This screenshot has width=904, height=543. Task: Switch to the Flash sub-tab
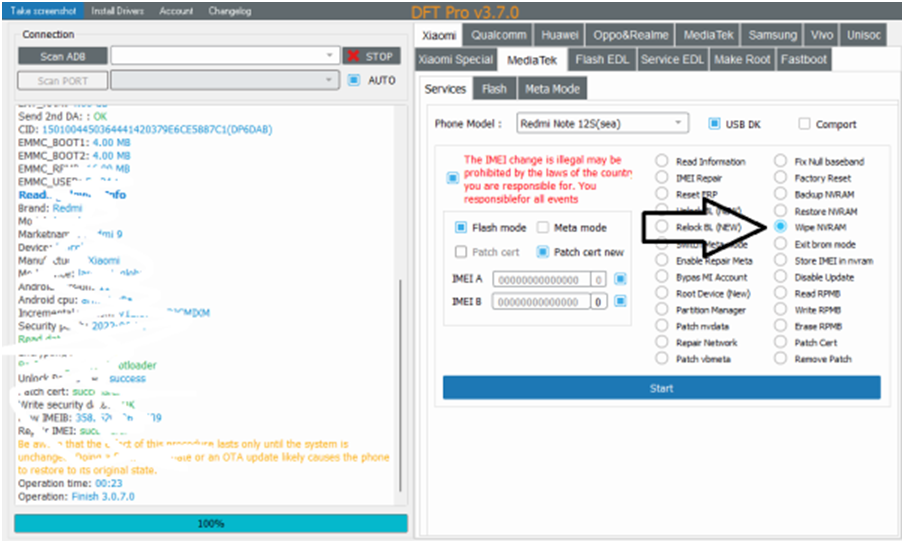494,89
